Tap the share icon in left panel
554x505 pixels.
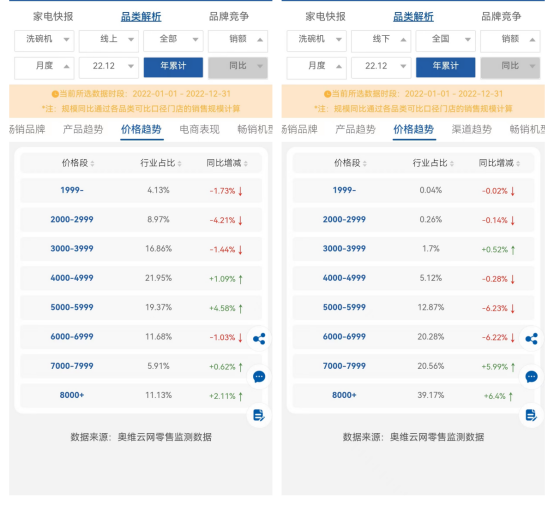[x=259, y=339]
